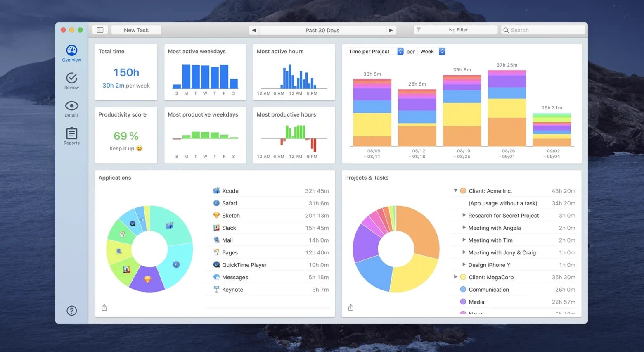Expand the Research for Secret Project row
This screenshot has height=352, width=644.
coord(464,215)
